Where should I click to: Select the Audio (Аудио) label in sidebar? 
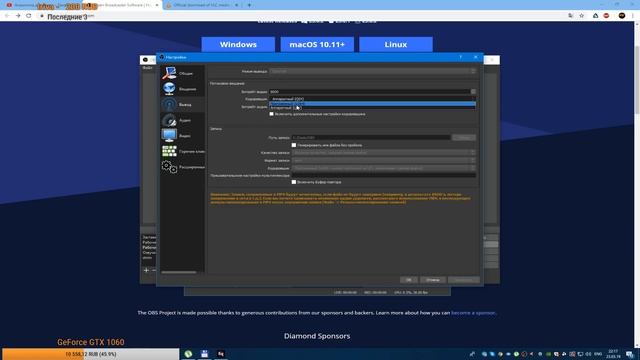[x=185, y=120]
